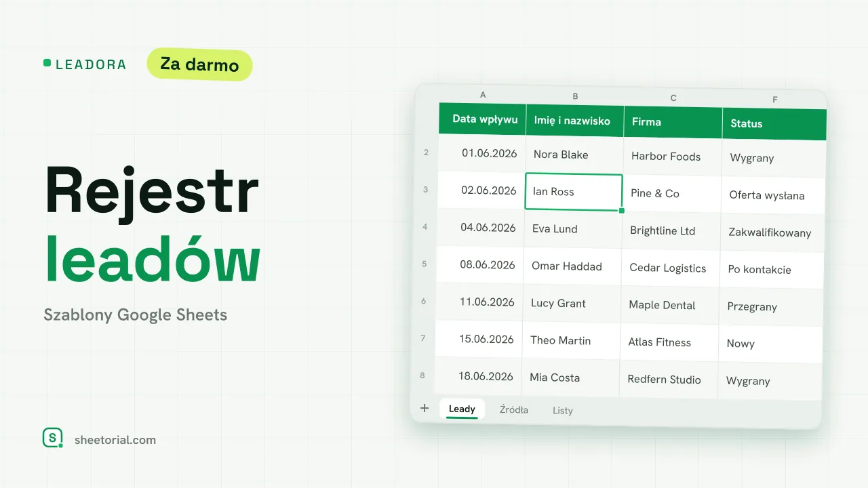Click date cell 18.06.2026
Screen dimensions: 868x488
[479, 377]
